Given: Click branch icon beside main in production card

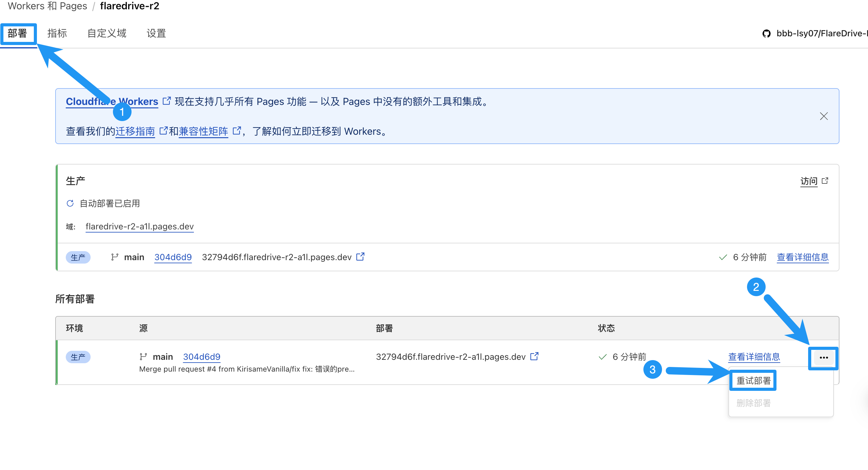Looking at the screenshot, I should coord(114,257).
